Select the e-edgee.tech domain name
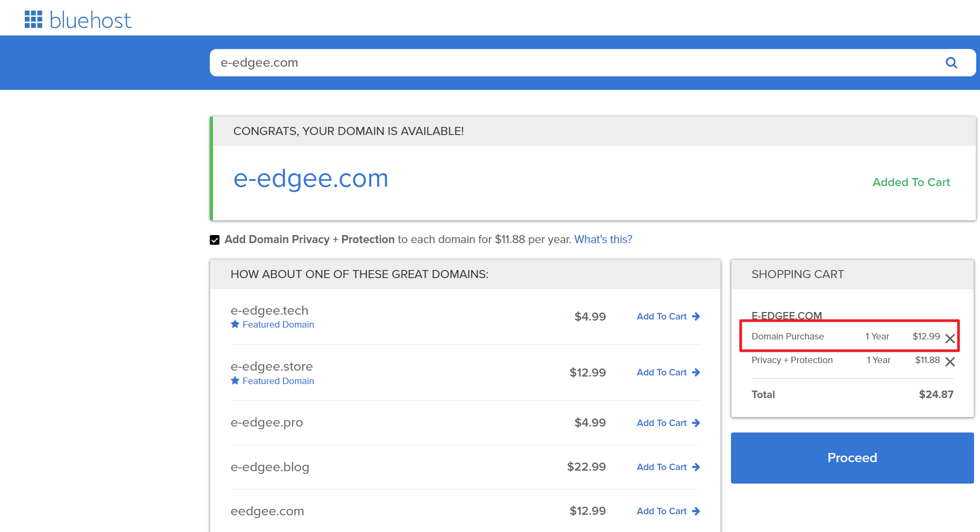Screen dimensions: 980x532 [269, 310]
